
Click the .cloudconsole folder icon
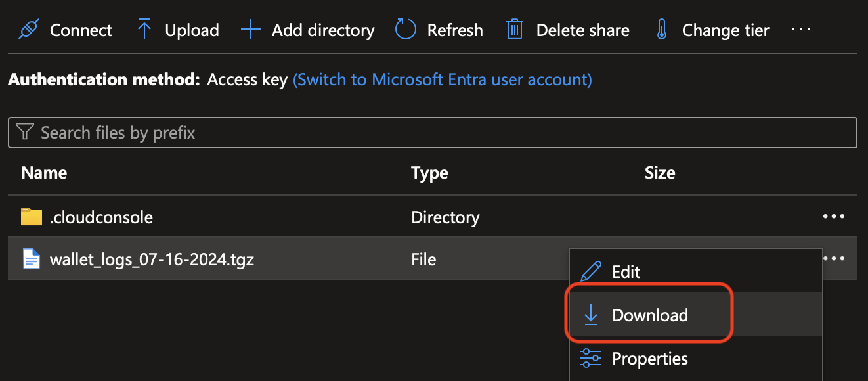[32, 217]
